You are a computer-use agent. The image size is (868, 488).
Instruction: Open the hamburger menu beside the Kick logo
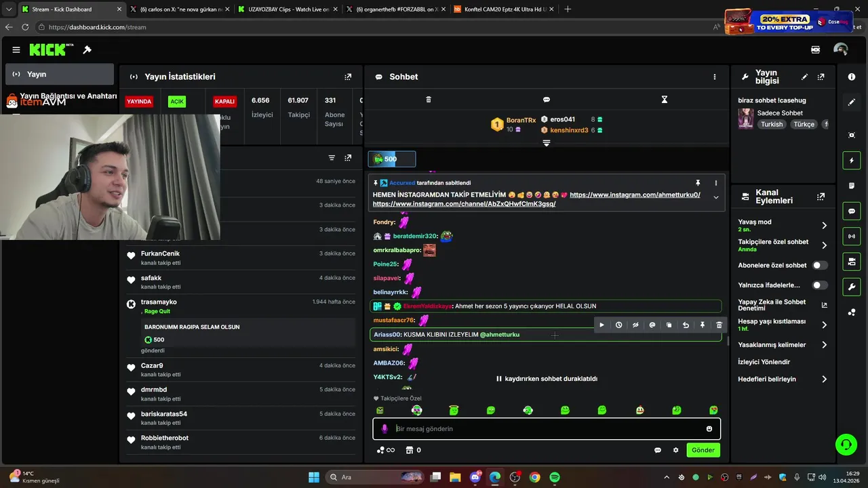(16, 49)
